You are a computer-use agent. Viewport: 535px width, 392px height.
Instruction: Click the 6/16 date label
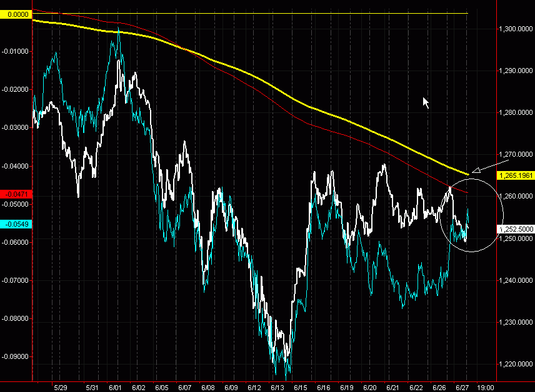pos(324,388)
